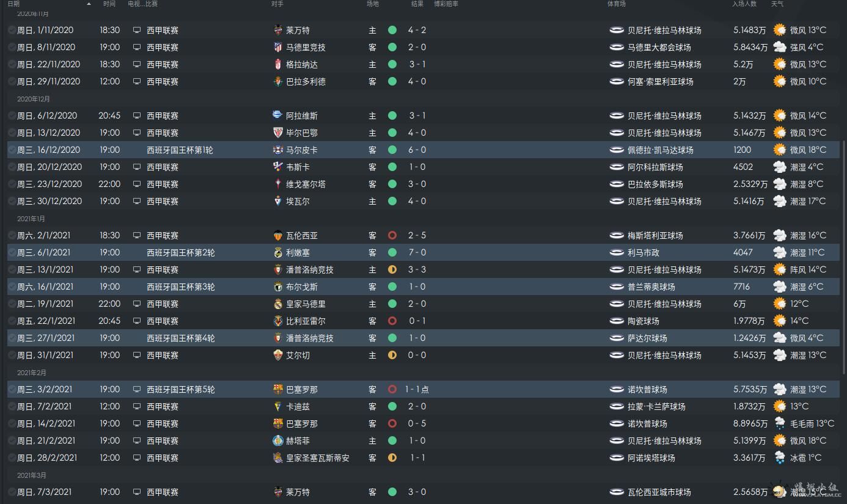Screen dimensions: 847x504
Task: Open opponent link 皇家圣塞瓦斯蒂安
Action: (x=318, y=458)
